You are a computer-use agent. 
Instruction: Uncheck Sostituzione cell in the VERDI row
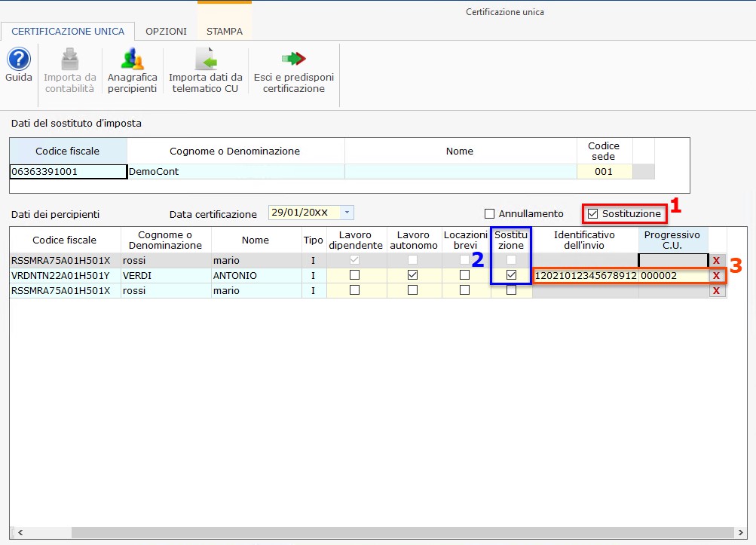511,275
